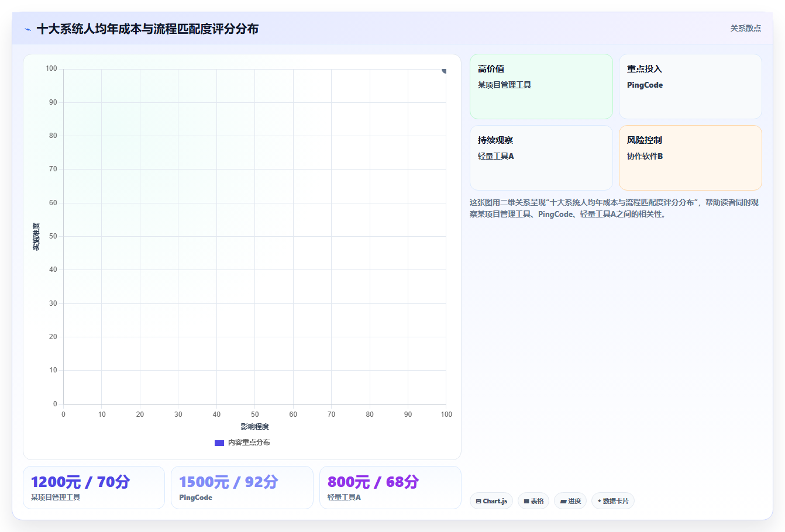The width and height of the screenshot is (785, 532).
Task: Click the 表格 tag chip
Action: 533,501
